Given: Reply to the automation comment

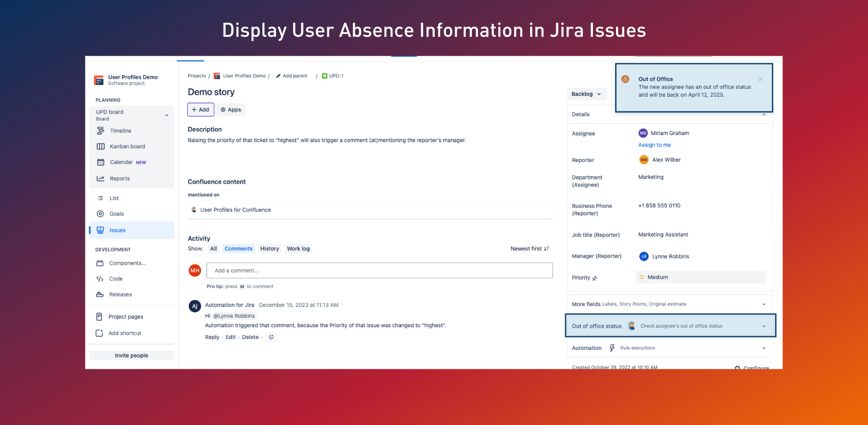Looking at the screenshot, I should [x=212, y=337].
